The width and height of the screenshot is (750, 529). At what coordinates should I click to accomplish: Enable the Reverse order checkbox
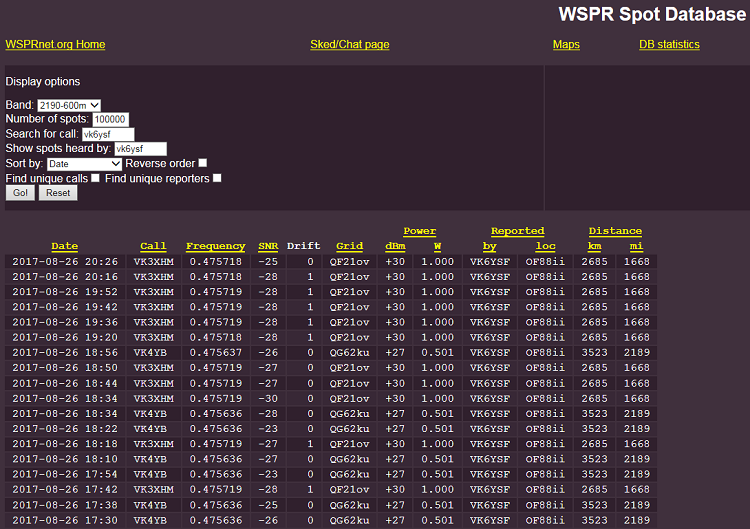[203, 163]
